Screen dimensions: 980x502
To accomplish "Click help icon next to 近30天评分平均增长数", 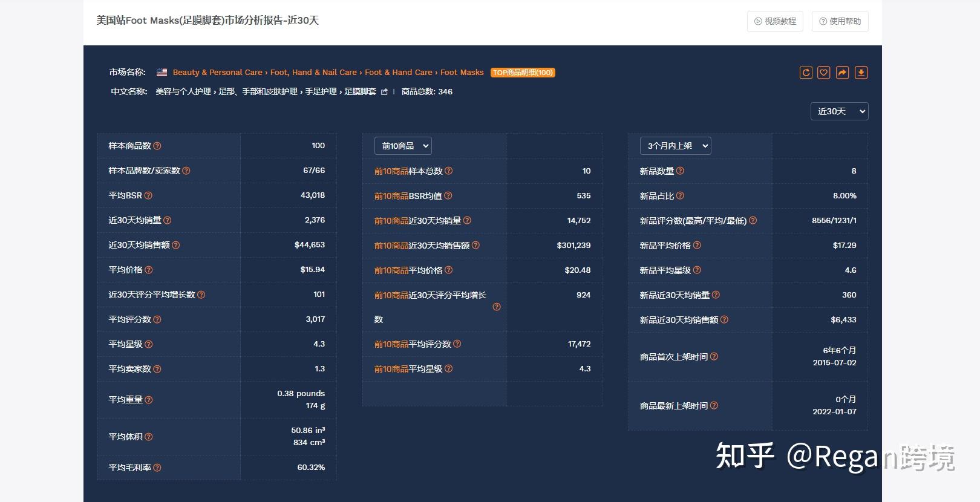I will (201, 295).
